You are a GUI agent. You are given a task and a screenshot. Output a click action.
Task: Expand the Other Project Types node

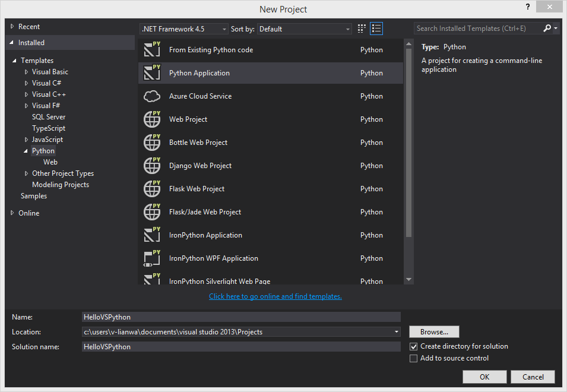[x=26, y=173]
